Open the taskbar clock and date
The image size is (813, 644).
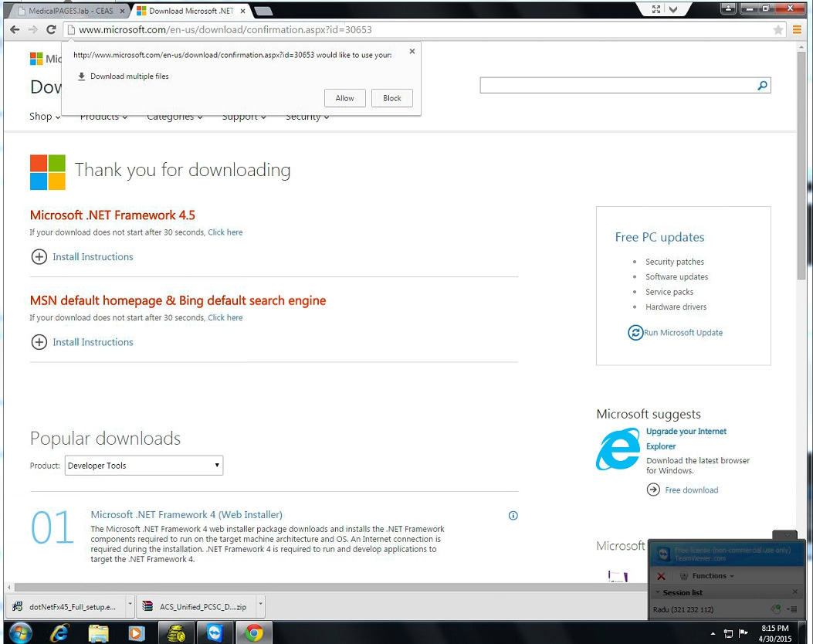click(775, 633)
